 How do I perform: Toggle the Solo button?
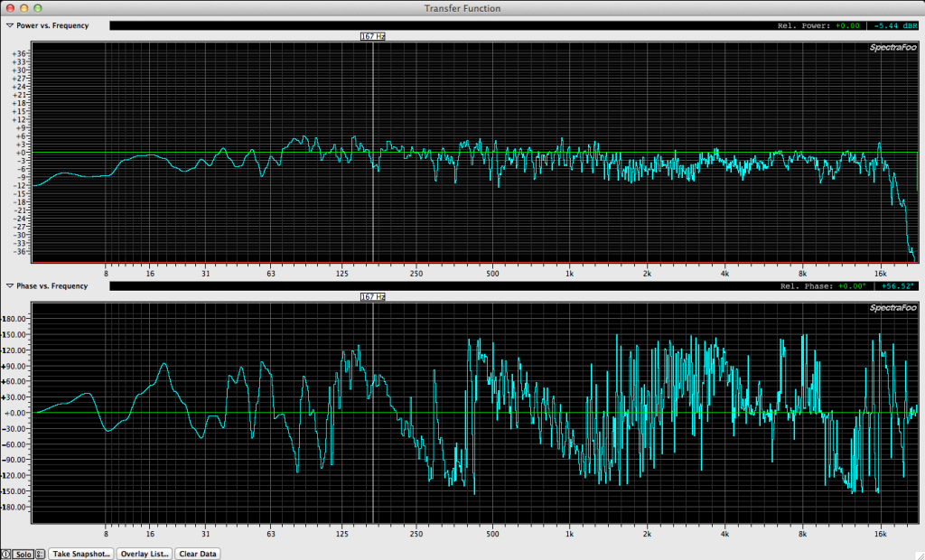point(23,554)
